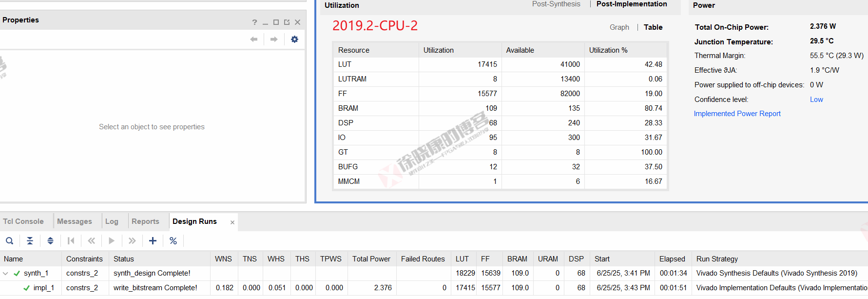The height and width of the screenshot is (299, 868).
Task: Switch to Post-Synthesis utilization
Action: [556, 4]
